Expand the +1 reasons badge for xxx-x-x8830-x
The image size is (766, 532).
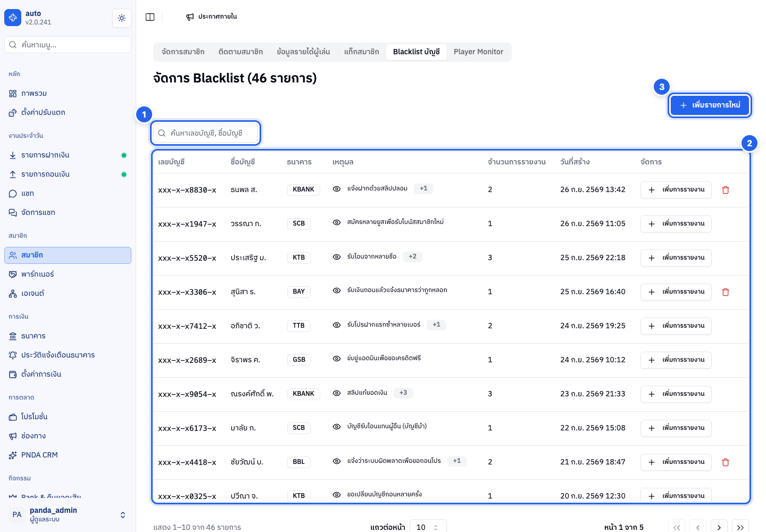pos(423,188)
